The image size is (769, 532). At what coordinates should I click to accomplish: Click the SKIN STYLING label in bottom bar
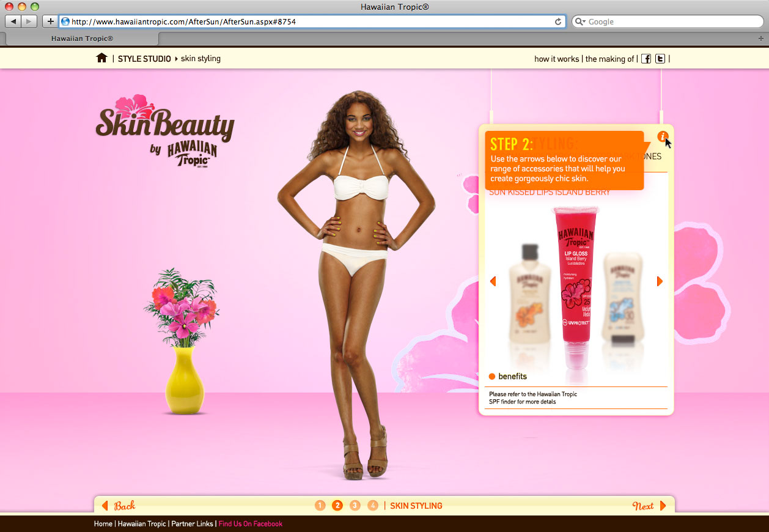(x=416, y=506)
